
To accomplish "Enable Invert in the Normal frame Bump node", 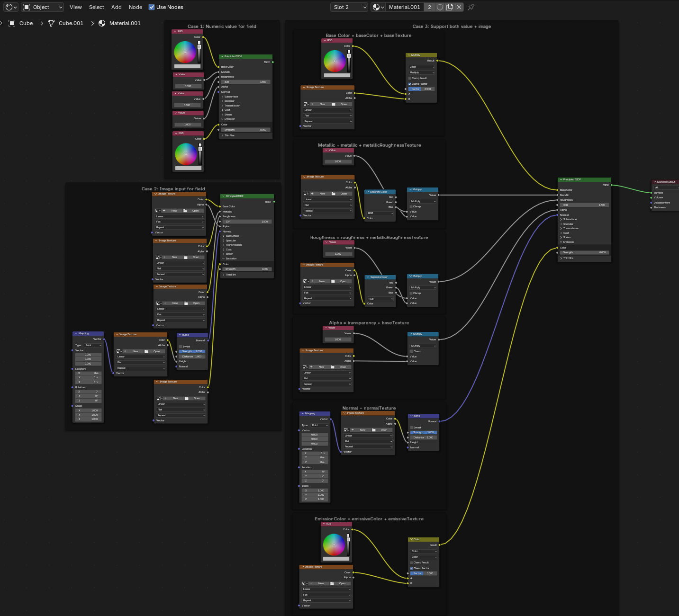I will point(412,428).
